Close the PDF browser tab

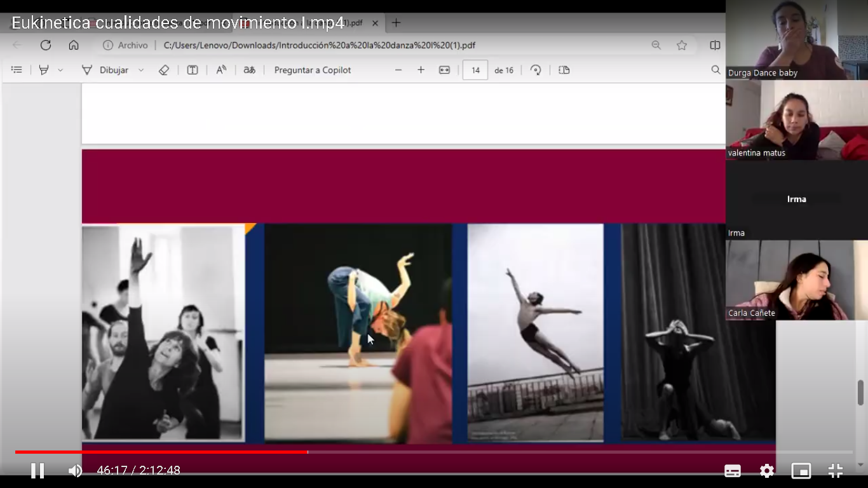[375, 23]
